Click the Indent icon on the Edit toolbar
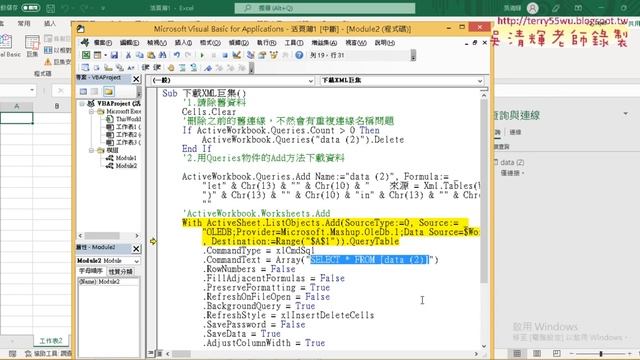The width and height of the screenshot is (640, 360). click(x=146, y=68)
